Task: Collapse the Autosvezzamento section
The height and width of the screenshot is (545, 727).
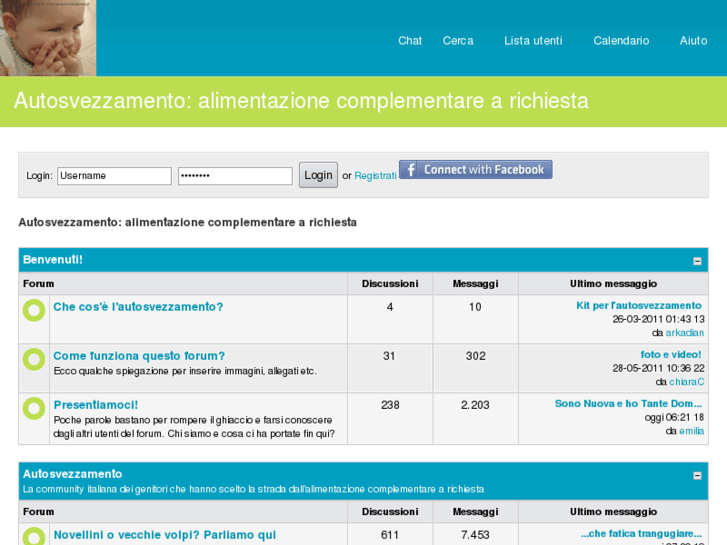Action: click(697, 475)
